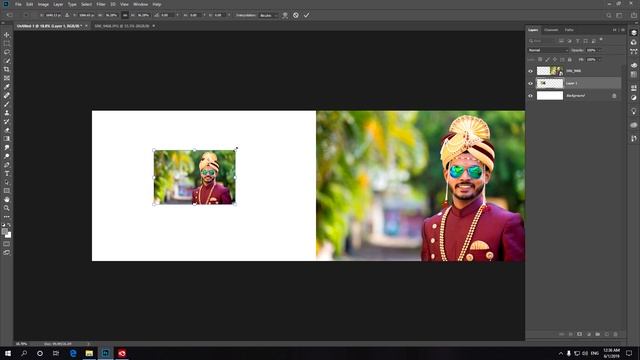Viewport: 640px width, 360px height.
Task: Open the Filter menu
Action: pyautogui.click(x=101, y=4)
